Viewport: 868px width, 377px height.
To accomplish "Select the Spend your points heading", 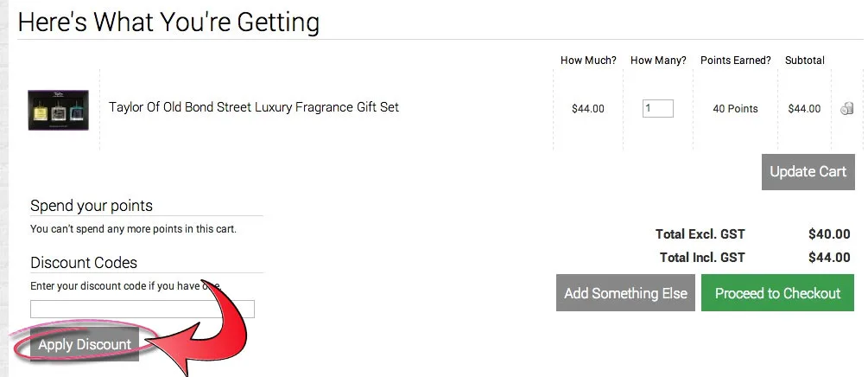I will coord(92,206).
